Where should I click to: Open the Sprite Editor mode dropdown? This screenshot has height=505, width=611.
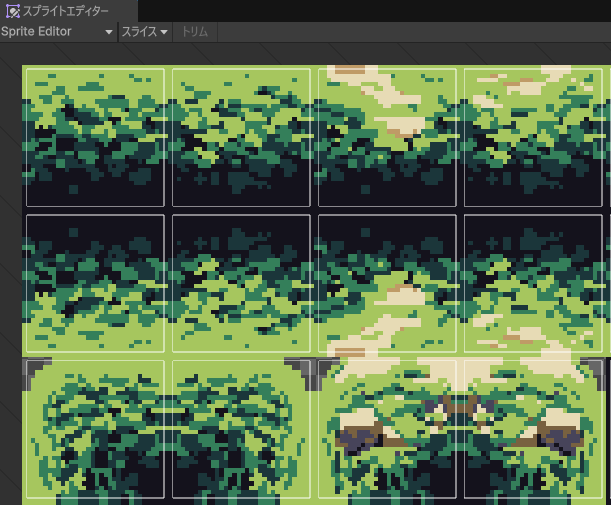[57, 32]
